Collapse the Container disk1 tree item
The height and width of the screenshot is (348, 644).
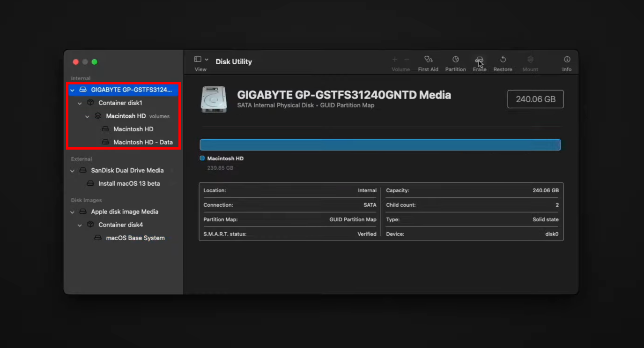pyautogui.click(x=79, y=102)
